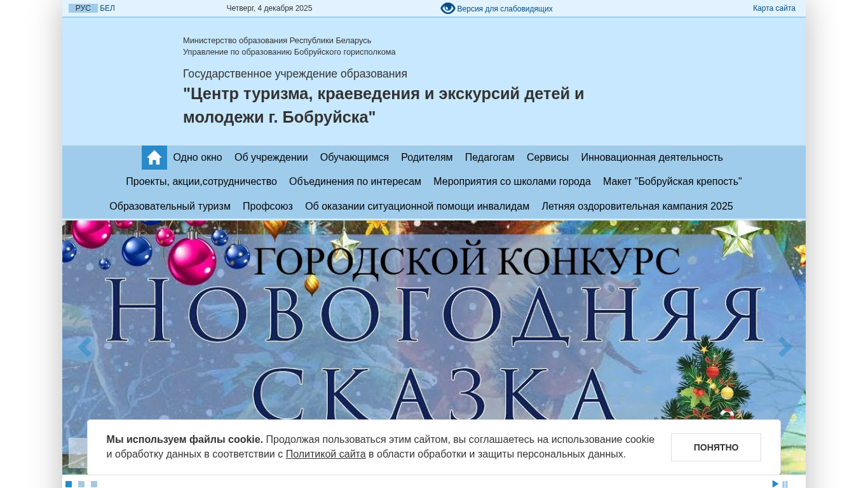The height and width of the screenshot is (488, 868).
Task: Select the first slide indicator dot
Action: 69,484
